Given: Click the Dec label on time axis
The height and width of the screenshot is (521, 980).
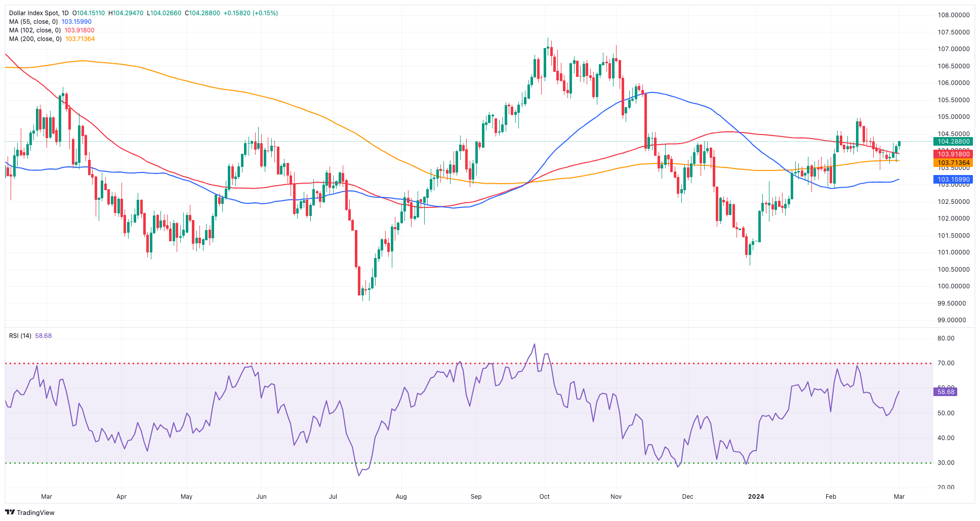Looking at the screenshot, I should point(687,497).
